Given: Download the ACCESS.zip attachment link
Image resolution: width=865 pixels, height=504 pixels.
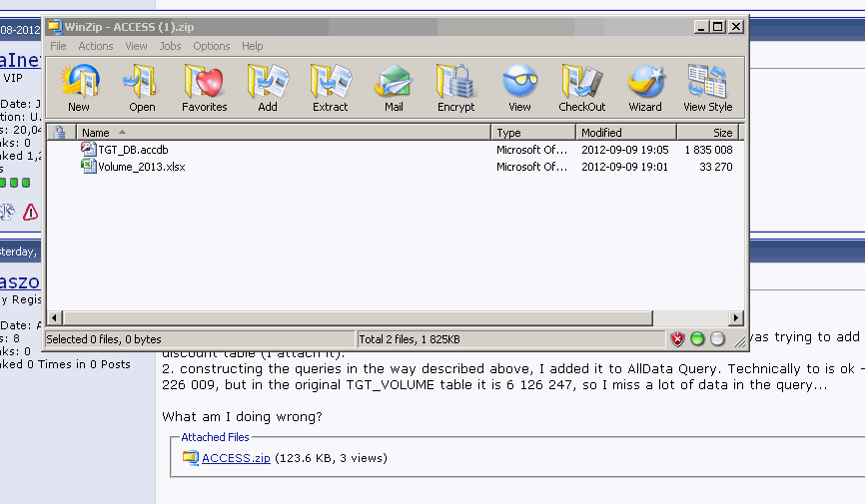Looking at the screenshot, I should click(236, 458).
